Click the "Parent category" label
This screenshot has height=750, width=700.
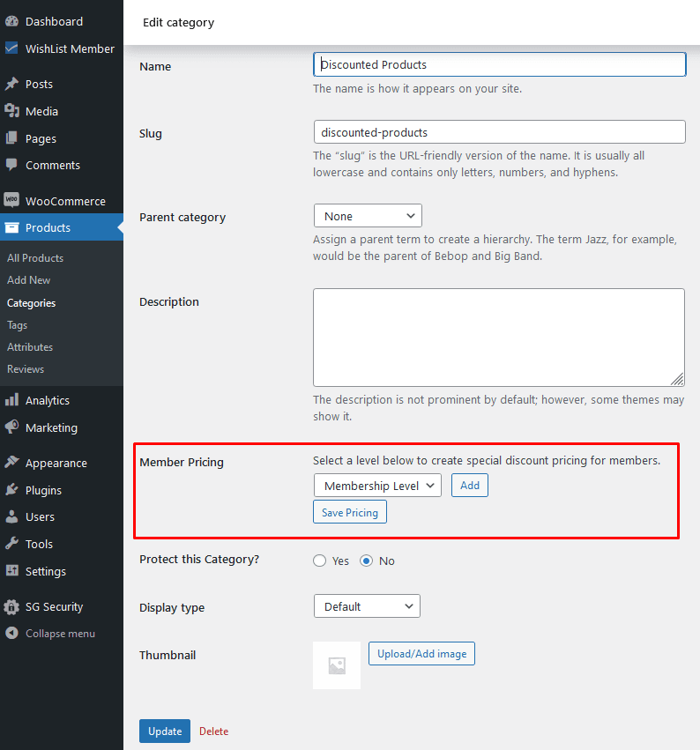point(182,217)
